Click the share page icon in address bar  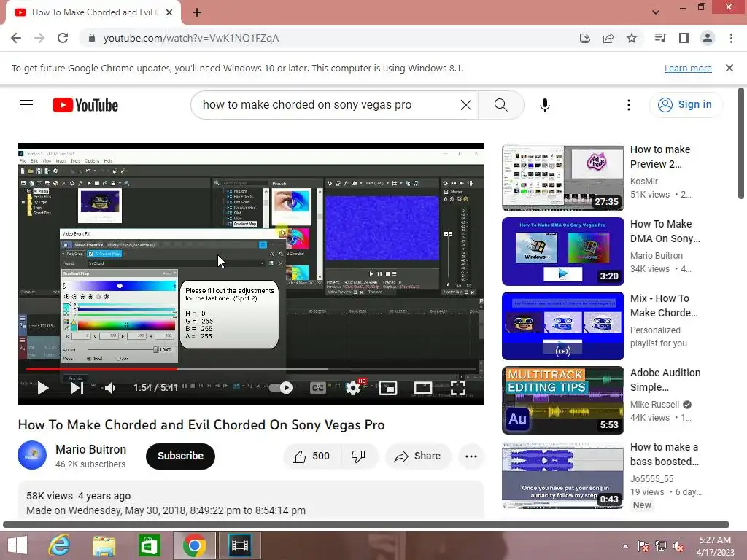608,38
